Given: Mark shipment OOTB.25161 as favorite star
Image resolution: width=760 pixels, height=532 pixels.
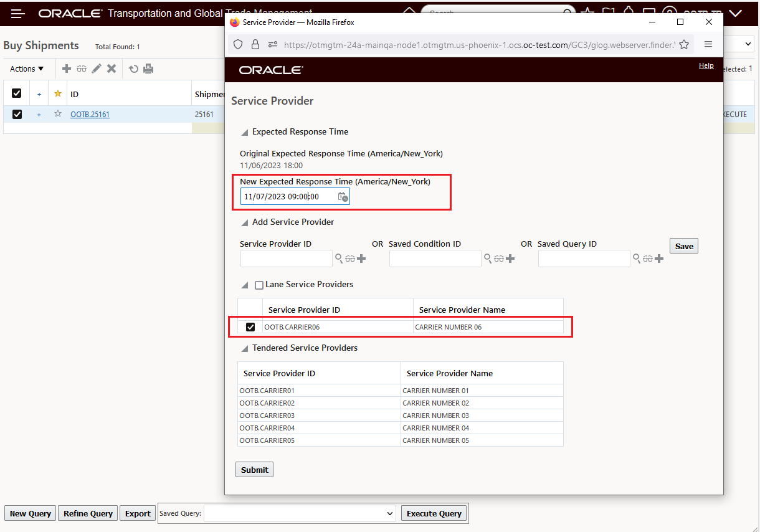Looking at the screenshot, I should pyautogui.click(x=58, y=114).
